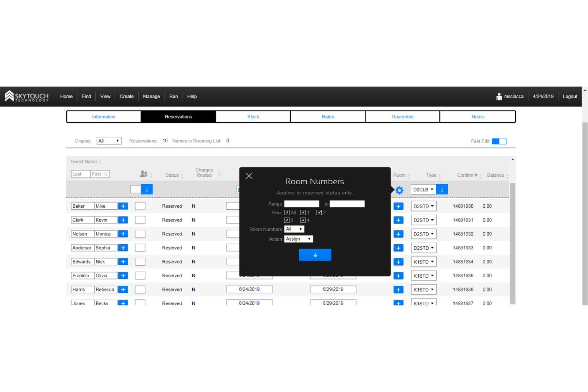The width and height of the screenshot is (588, 392).
Task: Open the type dropdown for Nelson Monica
Action: [424, 234]
